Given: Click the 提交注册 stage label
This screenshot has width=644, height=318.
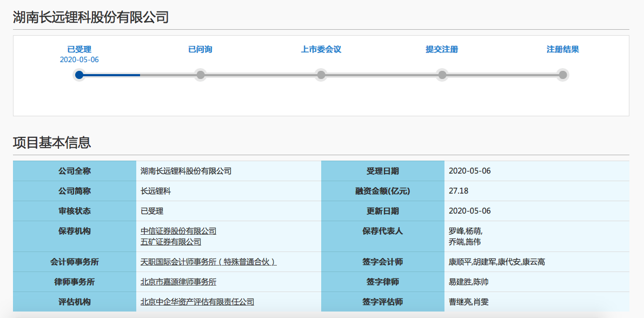Looking at the screenshot, I should click(442, 49).
